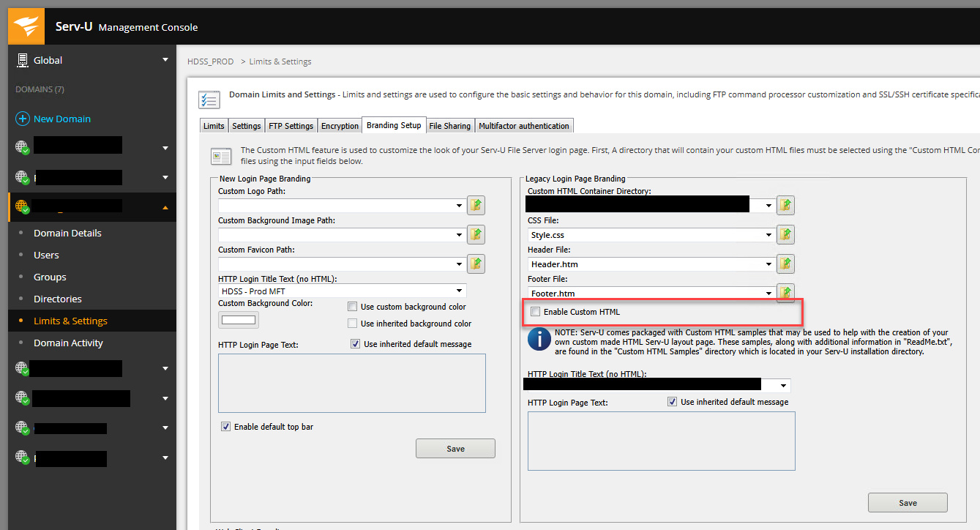Go to Domain Activity in the sidebar

coord(68,343)
